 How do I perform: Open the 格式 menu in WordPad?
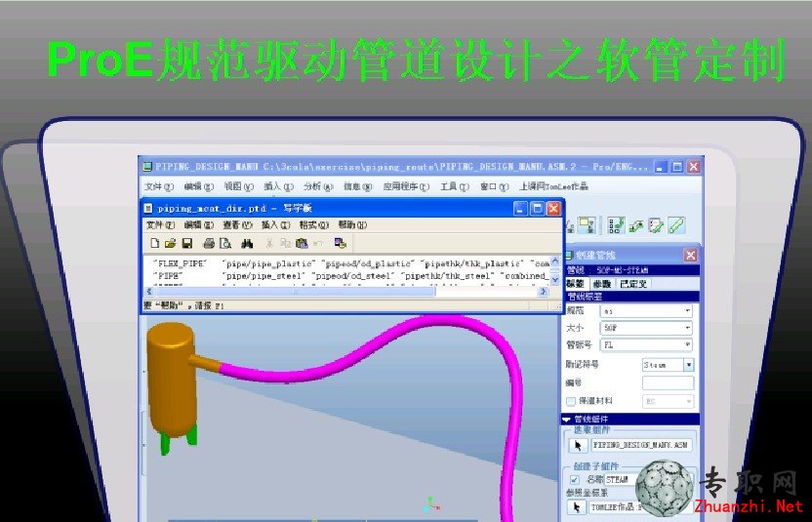[314, 224]
